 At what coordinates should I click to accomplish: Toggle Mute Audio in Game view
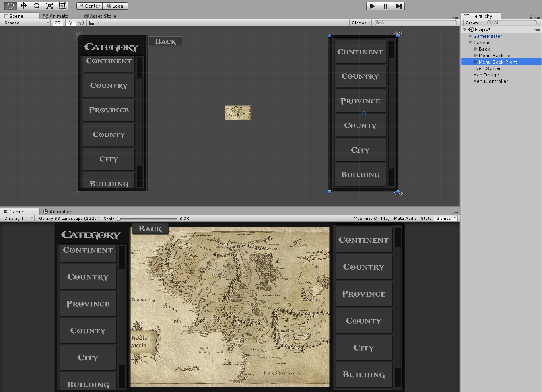point(405,218)
